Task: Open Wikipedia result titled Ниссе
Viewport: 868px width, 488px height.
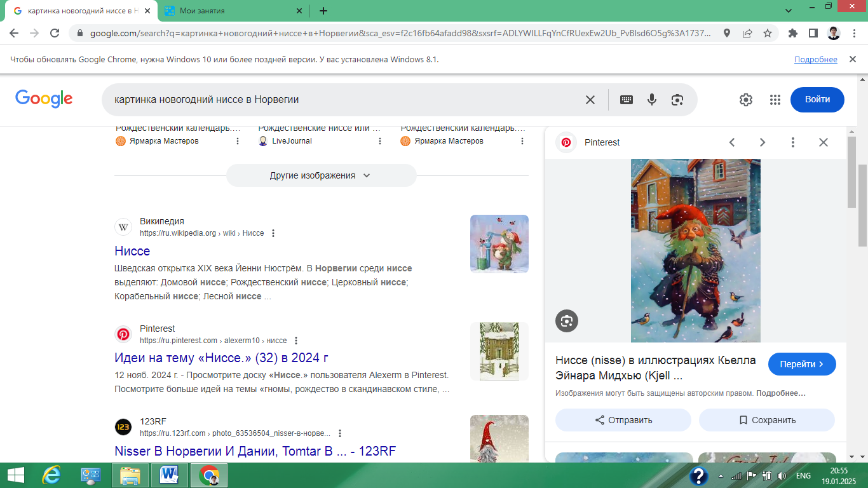Action: 132,251
